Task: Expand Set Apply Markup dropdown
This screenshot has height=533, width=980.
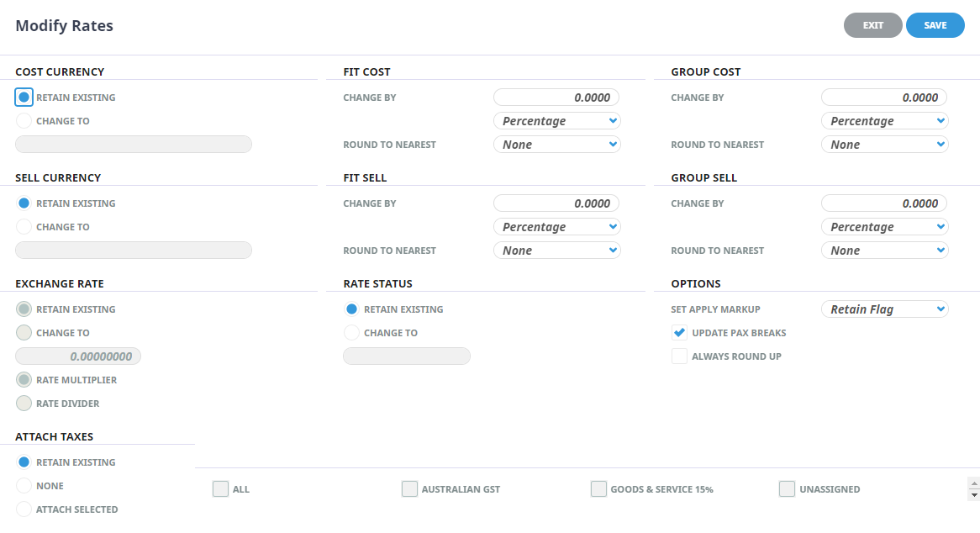Action: 884,309
